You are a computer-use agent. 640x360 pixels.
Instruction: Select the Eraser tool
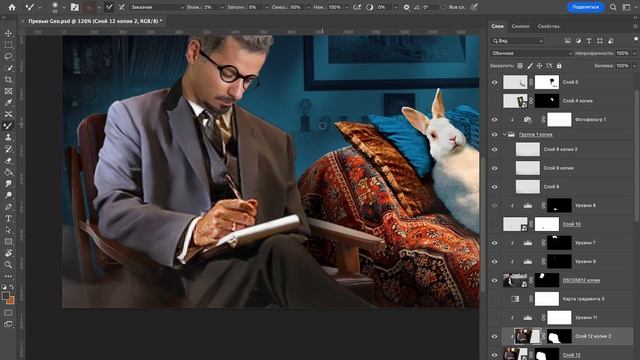[x=8, y=160]
